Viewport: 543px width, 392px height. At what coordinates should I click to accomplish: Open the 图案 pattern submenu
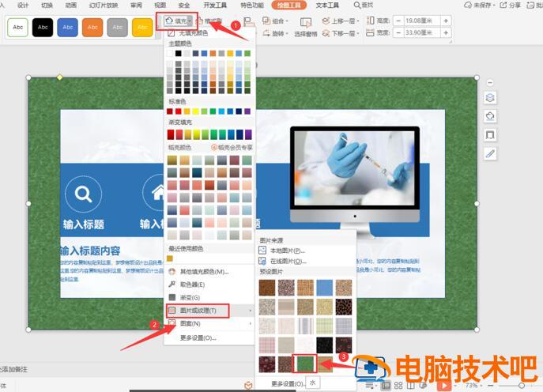[209, 323]
